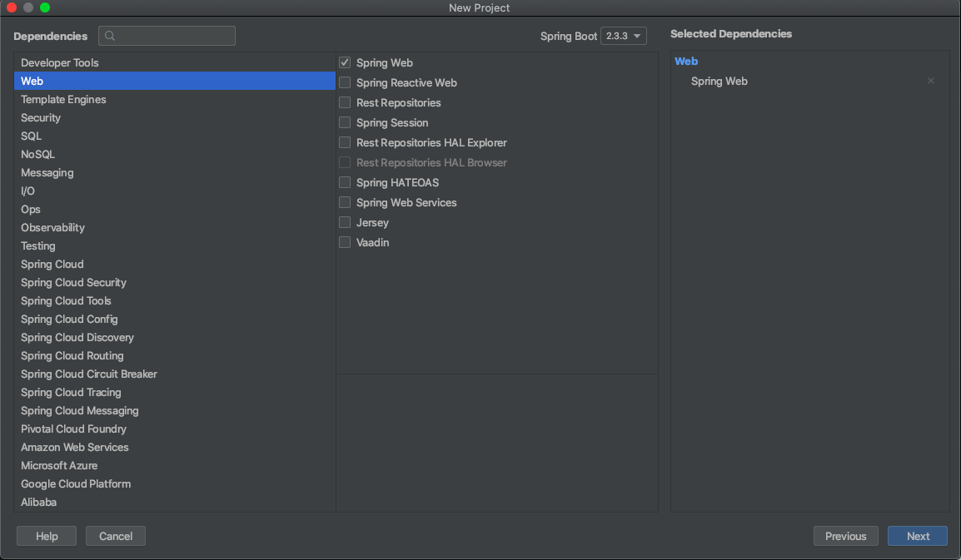Screen dimensions: 961x560
Task: Choose the Spring Cloud Discovery category
Action: [77, 337]
